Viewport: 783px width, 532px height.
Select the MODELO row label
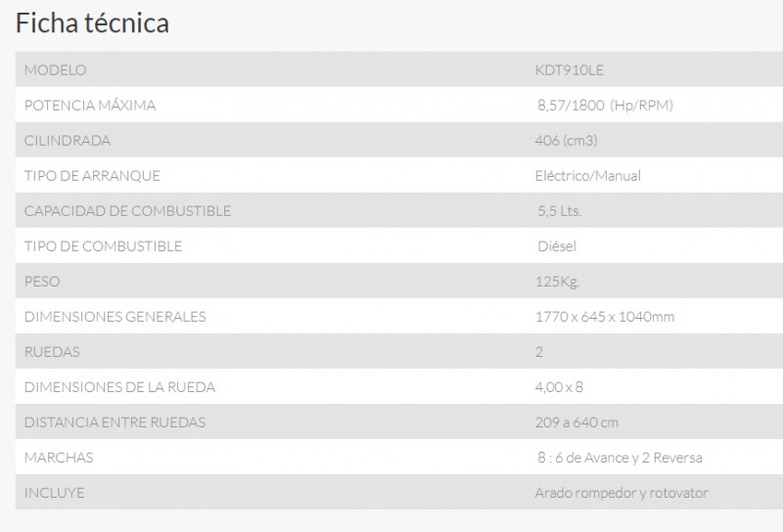(x=56, y=69)
